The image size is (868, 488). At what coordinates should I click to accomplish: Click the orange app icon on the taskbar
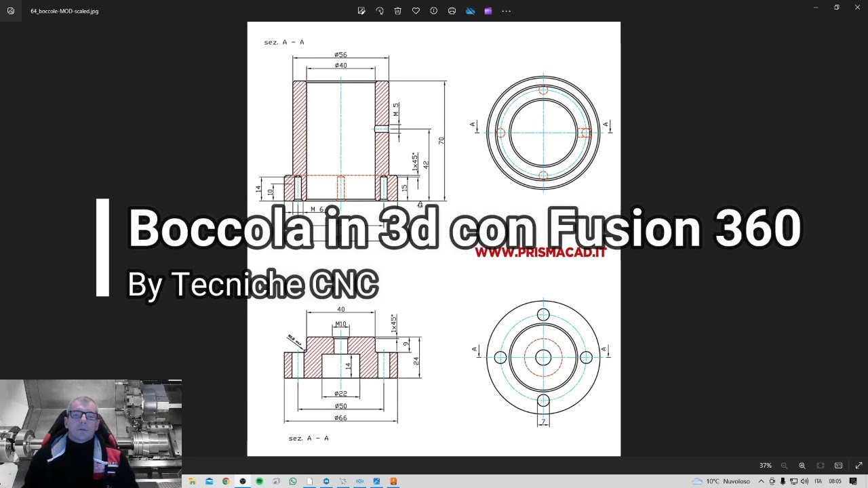tap(393, 481)
